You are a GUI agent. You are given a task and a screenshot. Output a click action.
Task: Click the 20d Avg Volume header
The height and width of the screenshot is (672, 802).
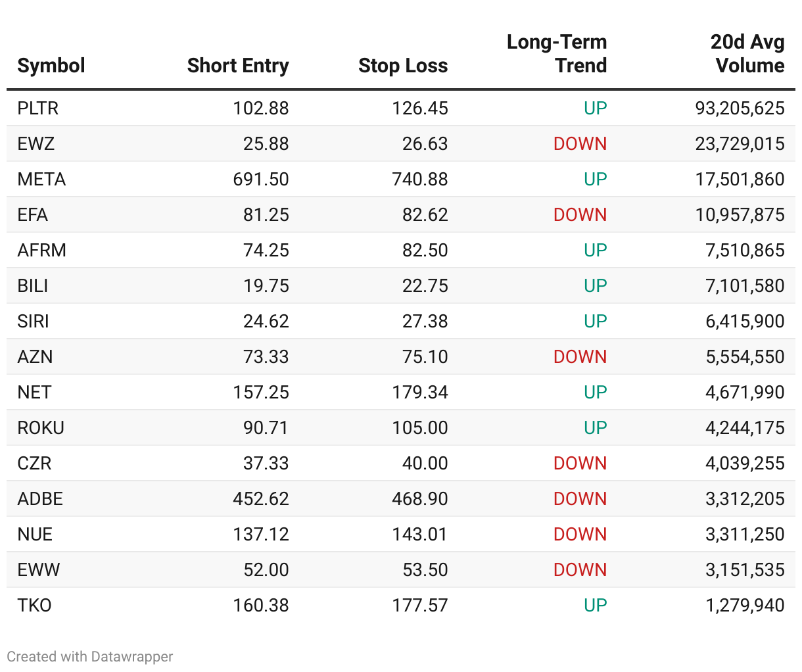[x=747, y=54]
